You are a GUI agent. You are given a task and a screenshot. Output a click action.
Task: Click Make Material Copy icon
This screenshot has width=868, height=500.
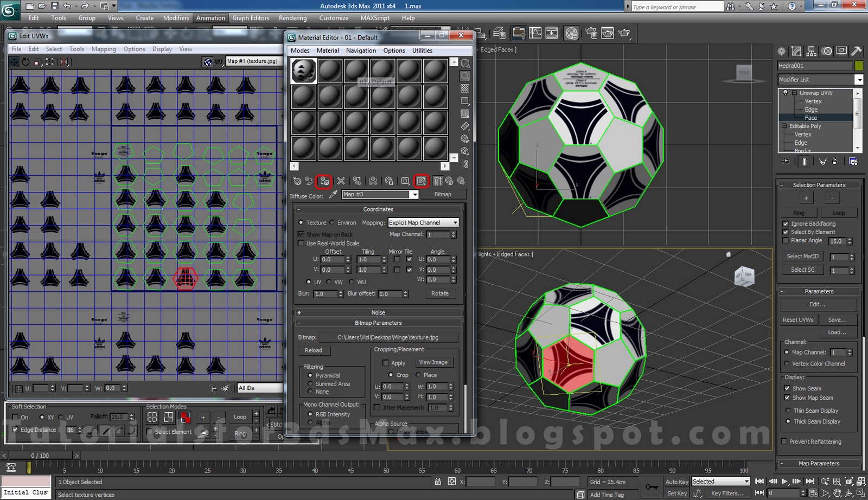coord(357,181)
